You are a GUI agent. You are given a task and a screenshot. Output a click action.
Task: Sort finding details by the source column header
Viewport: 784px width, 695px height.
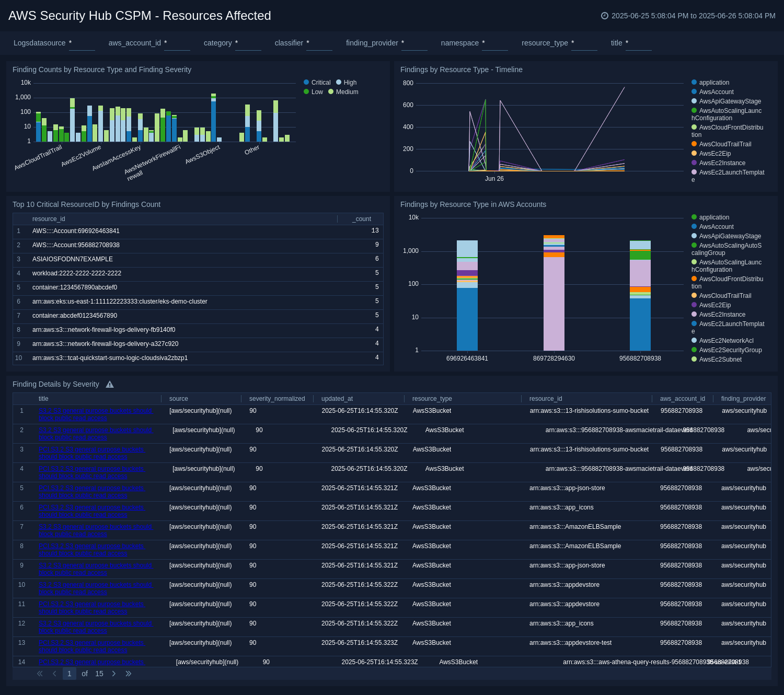[179, 399]
